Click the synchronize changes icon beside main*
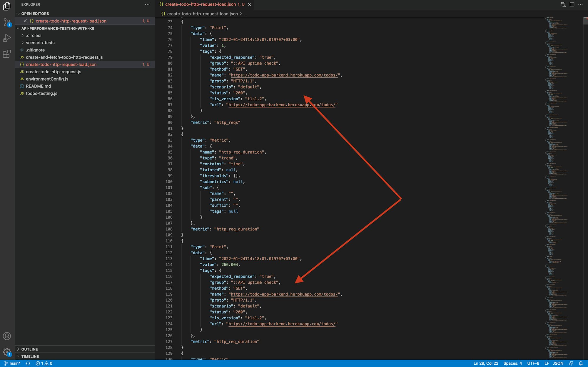588x367 pixels. pos(28,363)
